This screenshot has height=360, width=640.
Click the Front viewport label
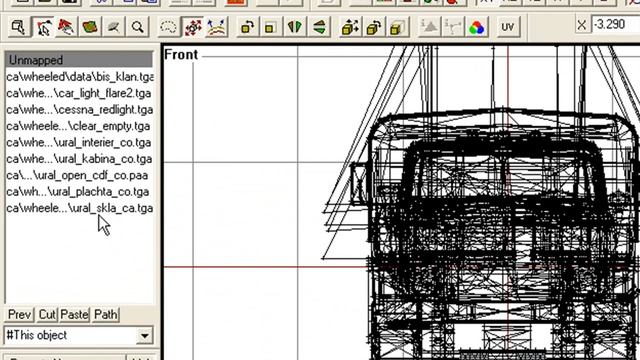(181, 55)
